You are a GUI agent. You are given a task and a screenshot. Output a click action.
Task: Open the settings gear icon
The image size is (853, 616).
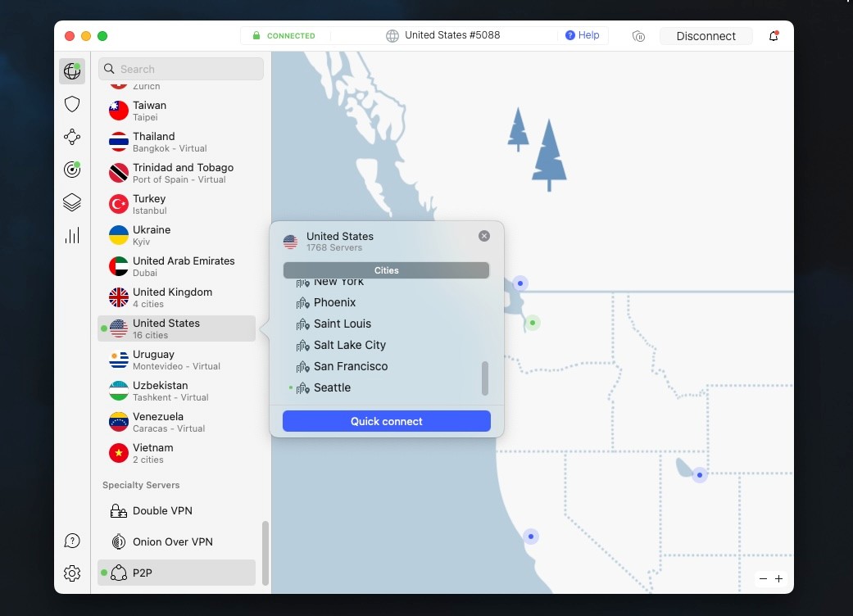(72, 573)
